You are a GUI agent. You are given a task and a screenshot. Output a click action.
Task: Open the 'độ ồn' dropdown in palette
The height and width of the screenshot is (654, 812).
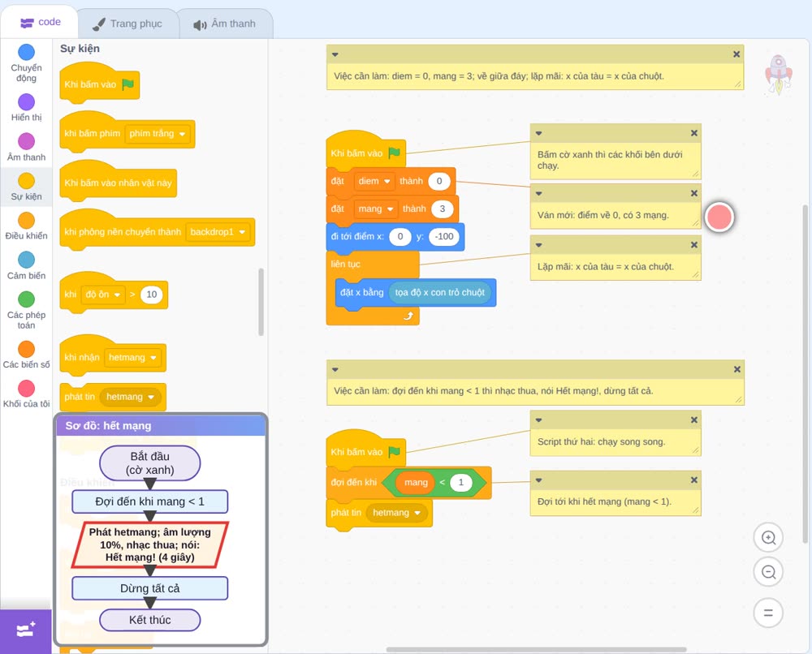coord(103,295)
